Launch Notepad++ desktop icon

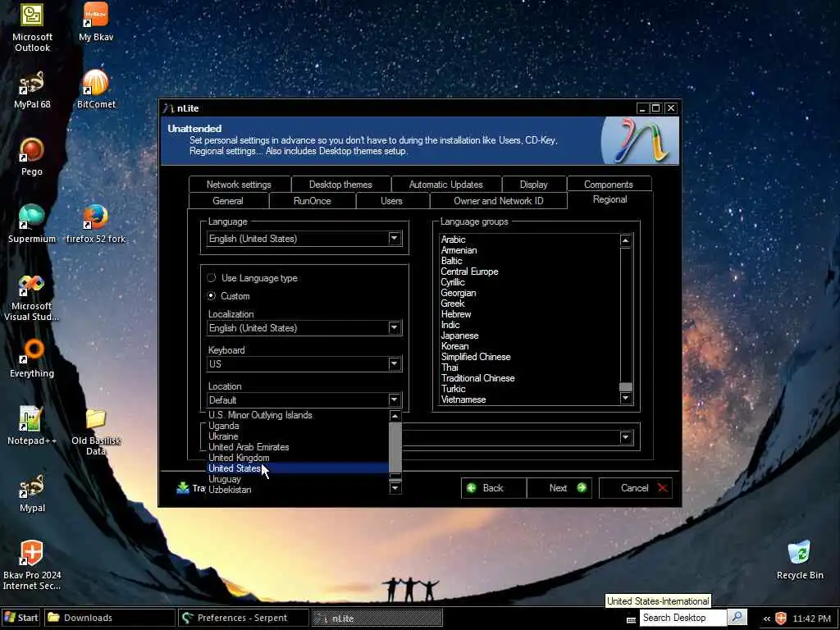point(32,426)
